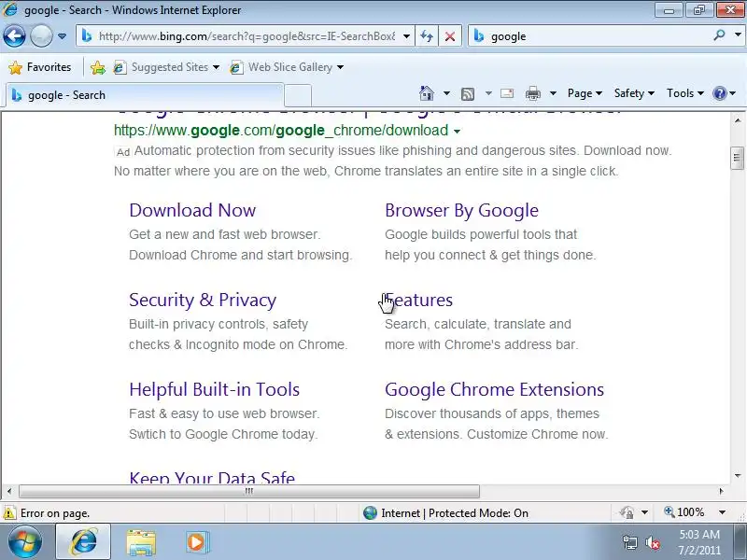Open Suggested Sites in favorites bar
The width and height of the screenshot is (747, 560).
(167, 67)
